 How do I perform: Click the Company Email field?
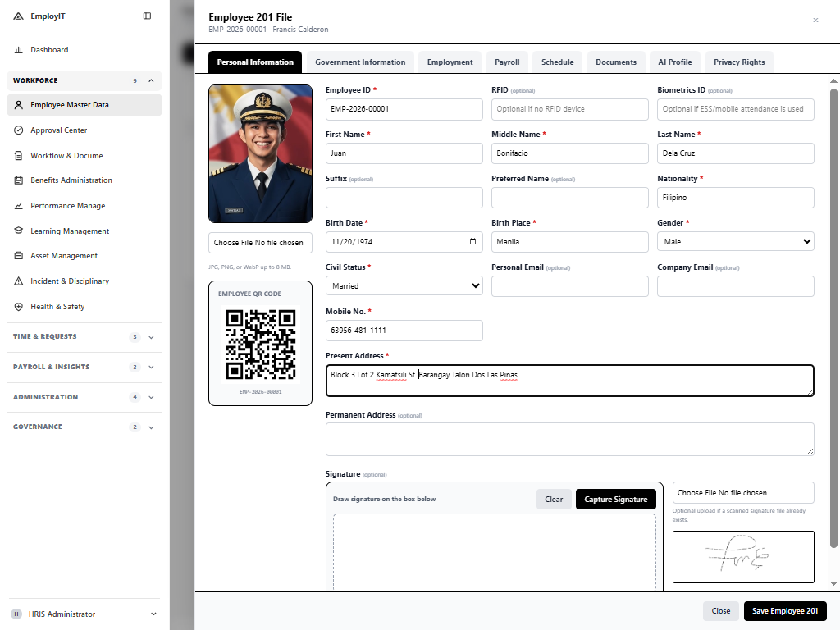tap(736, 286)
